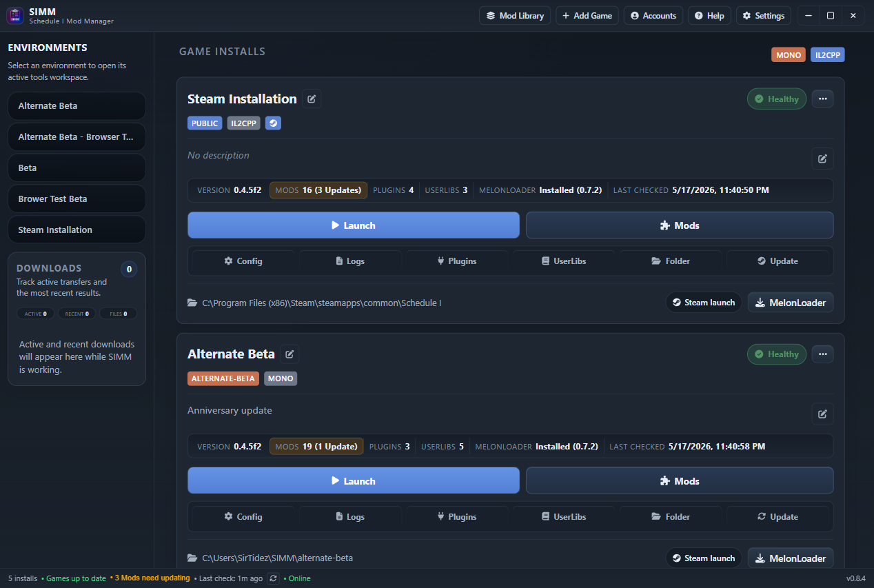Toggle the IL2CPP filter tag
The height and width of the screenshot is (588, 874).
[828, 54]
